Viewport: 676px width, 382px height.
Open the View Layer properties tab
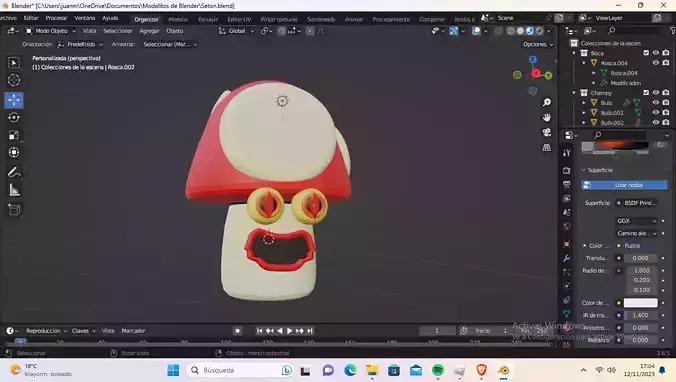[566, 198]
